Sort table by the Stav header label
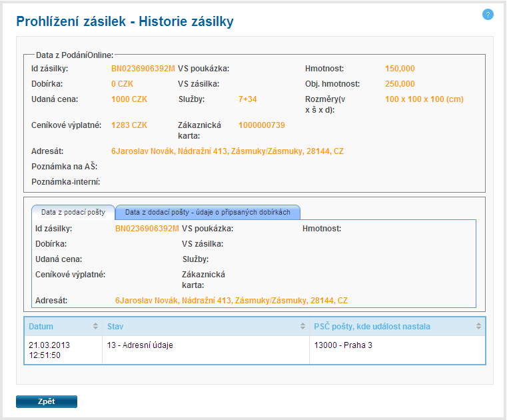Viewport: 507px width, 420px height. [x=115, y=327]
